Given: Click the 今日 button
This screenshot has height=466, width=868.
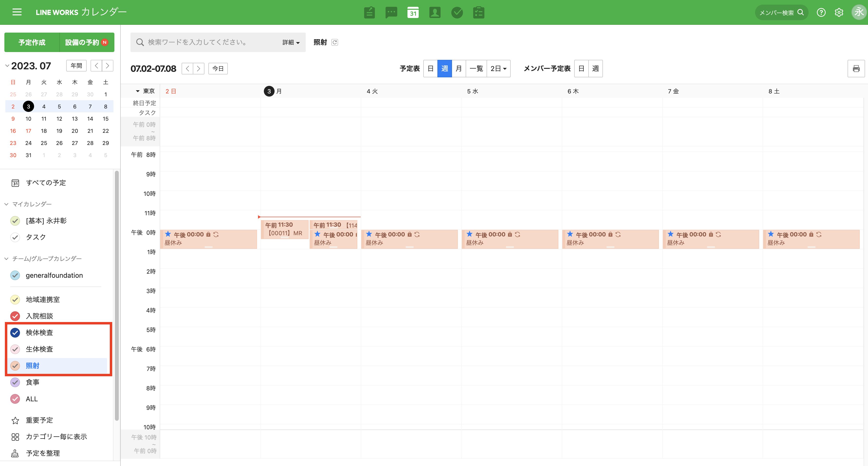Looking at the screenshot, I should pyautogui.click(x=218, y=69).
